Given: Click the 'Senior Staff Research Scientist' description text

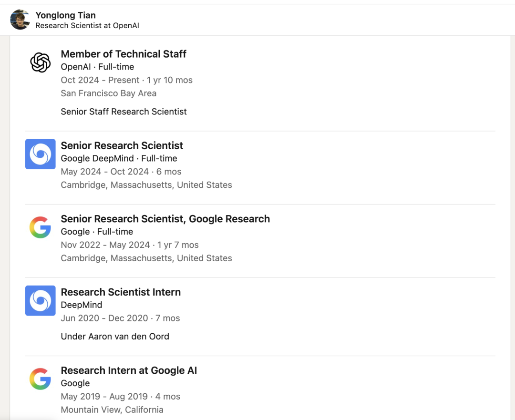Looking at the screenshot, I should 124,112.
